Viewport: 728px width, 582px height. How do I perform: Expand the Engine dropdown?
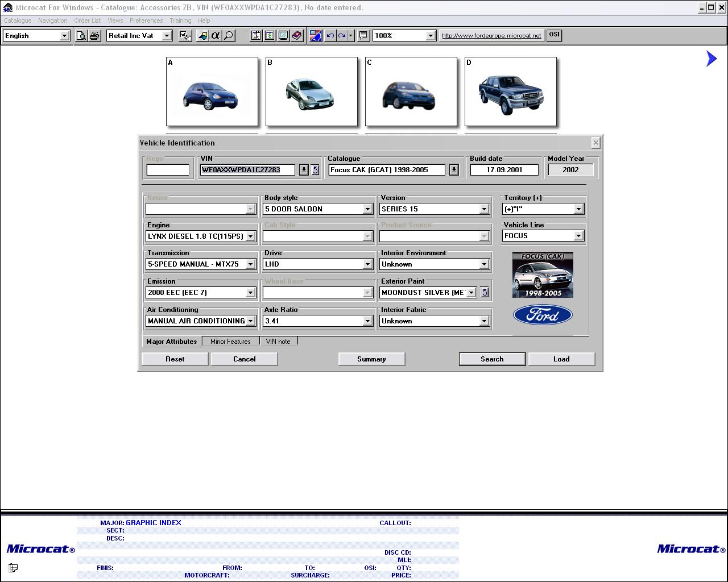[250, 236]
